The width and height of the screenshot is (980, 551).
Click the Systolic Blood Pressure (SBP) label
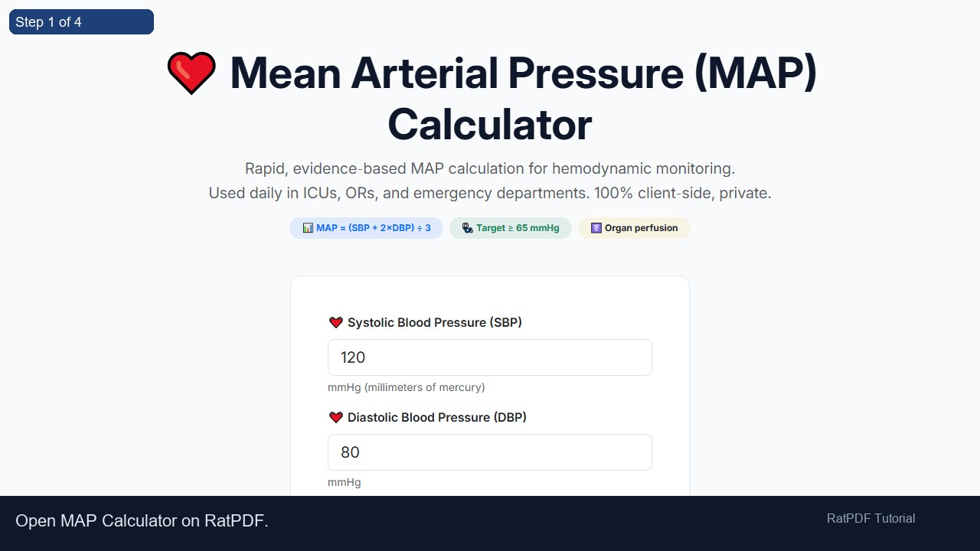pos(435,323)
